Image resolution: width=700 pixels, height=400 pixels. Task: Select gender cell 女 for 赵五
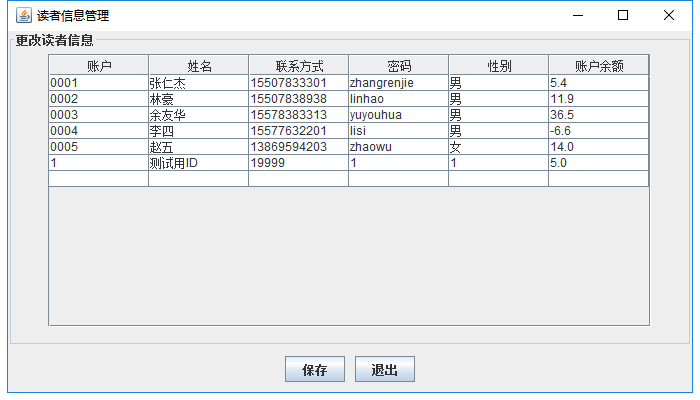point(499,147)
